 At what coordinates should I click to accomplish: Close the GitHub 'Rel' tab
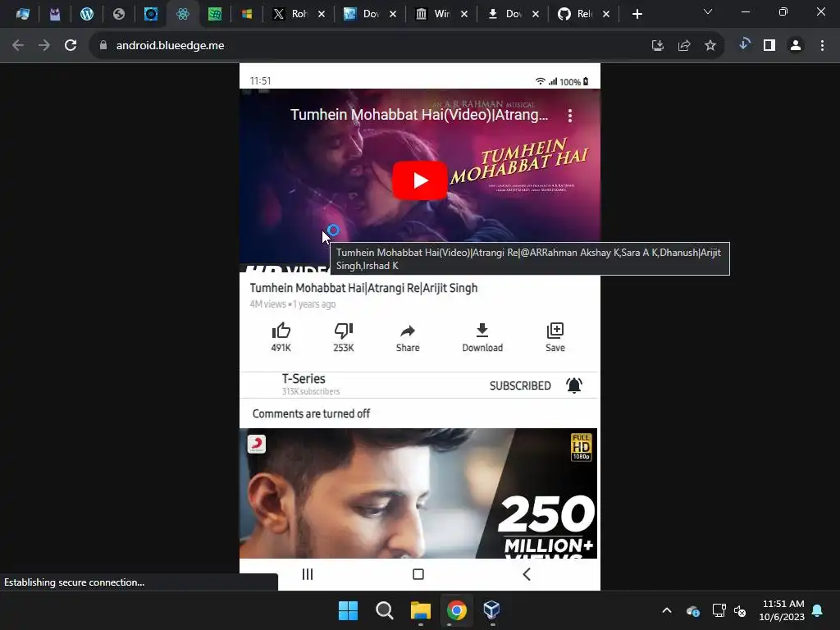click(606, 15)
